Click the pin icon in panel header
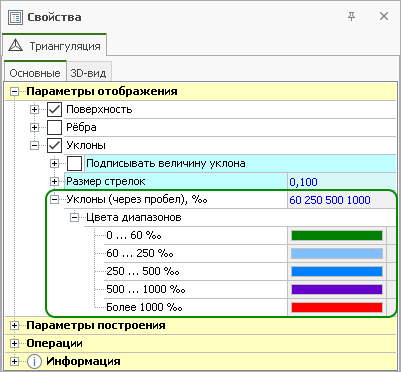401x372 pixels. tap(351, 16)
